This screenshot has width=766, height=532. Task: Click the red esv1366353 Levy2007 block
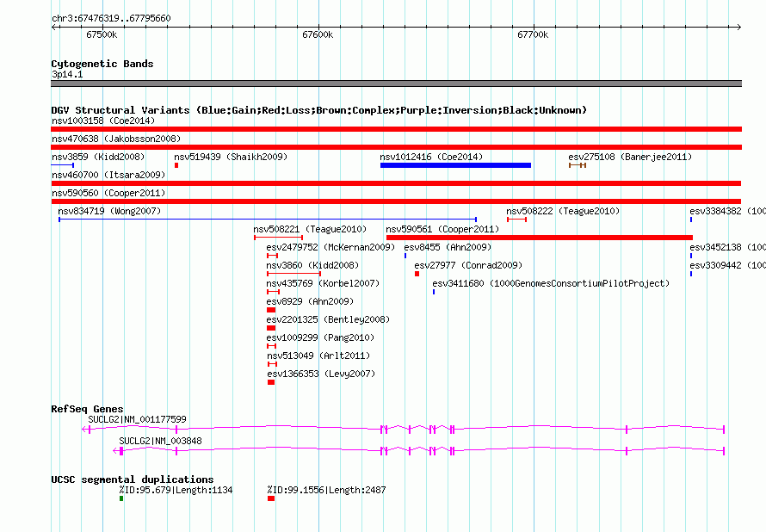271,382
